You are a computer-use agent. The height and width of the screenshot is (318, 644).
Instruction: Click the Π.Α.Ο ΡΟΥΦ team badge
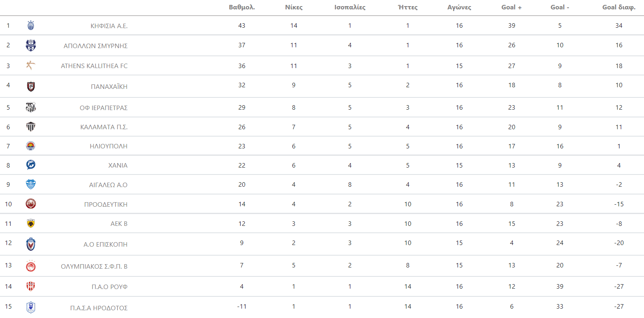(31, 286)
